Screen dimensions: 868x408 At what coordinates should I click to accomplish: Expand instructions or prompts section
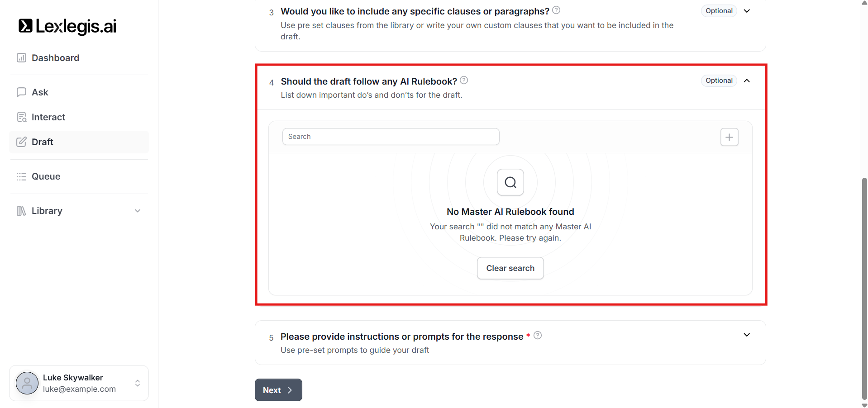click(x=747, y=335)
